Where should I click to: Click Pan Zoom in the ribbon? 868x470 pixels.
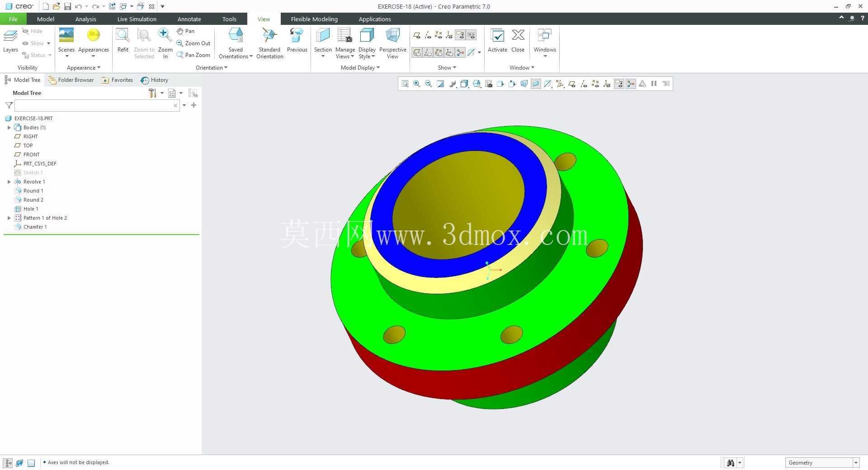coord(193,55)
